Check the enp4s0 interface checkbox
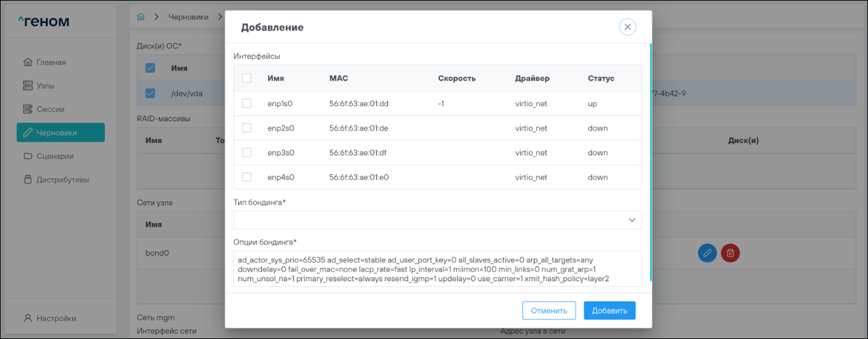Viewport: 868px width, 339px height. coord(247,176)
